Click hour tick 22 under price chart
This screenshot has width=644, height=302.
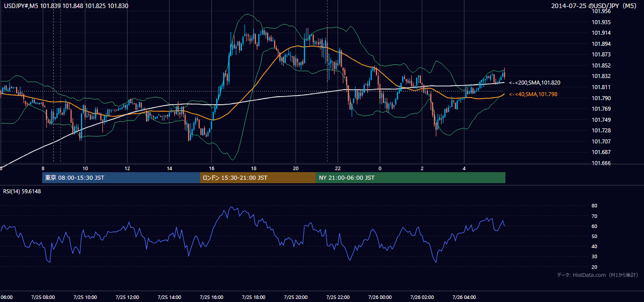click(338, 169)
